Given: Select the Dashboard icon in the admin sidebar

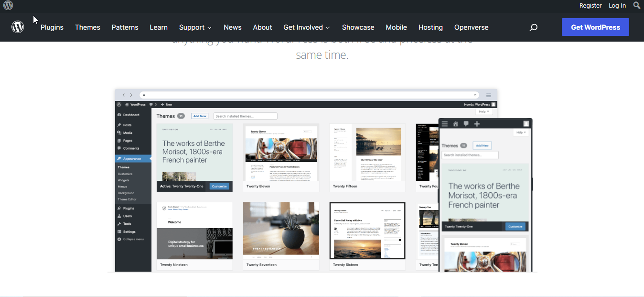Looking at the screenshot, I should [119, 115].
